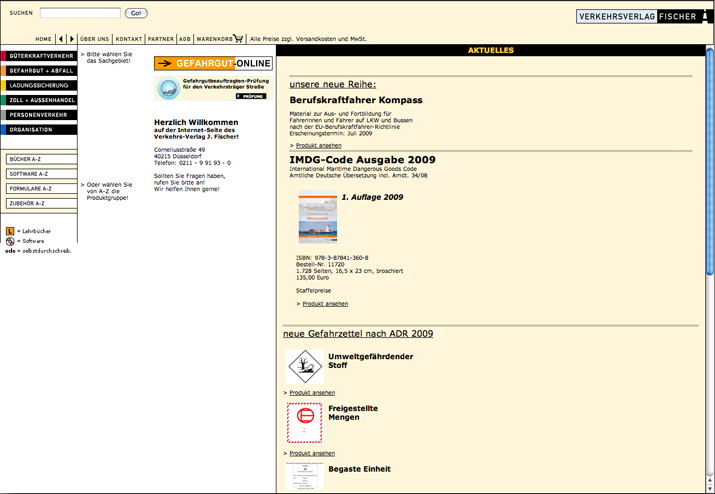Open the Gefahrgutbeauftragten-Prüfung banner
This screenshot has height=494, width=715.
click(212, 88)
